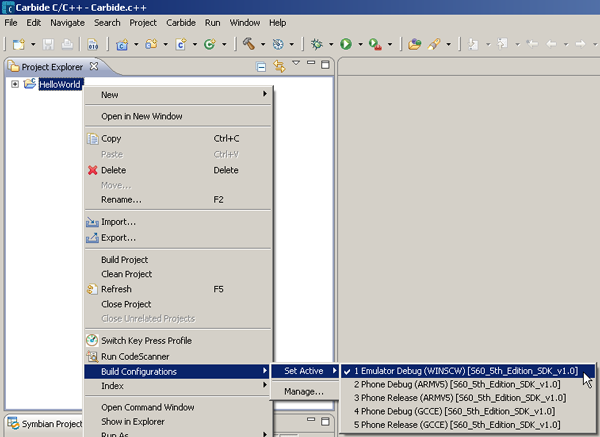Image resolution: width=600 pixels, height=437 pixels.
Task: Select Phone Debug (ARMV5) build configuration
Action: pyautogui.click(x=468, y=384)
